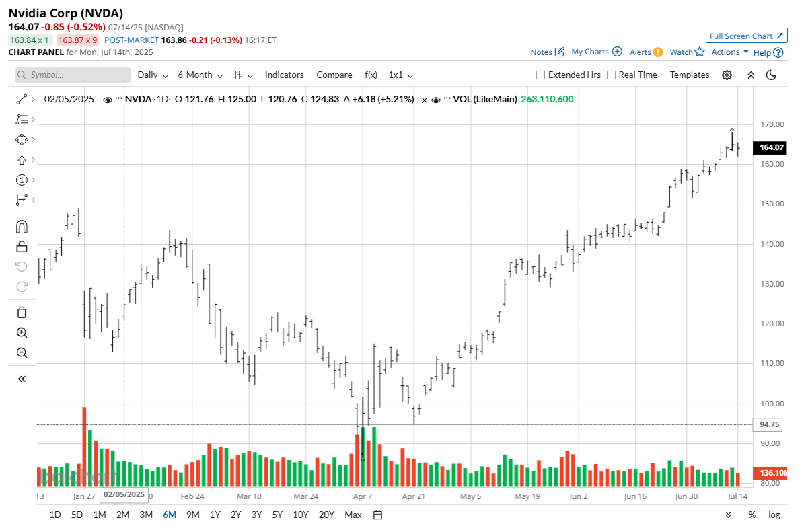Expand the Actions menu
806x532 pixels.
730,52
